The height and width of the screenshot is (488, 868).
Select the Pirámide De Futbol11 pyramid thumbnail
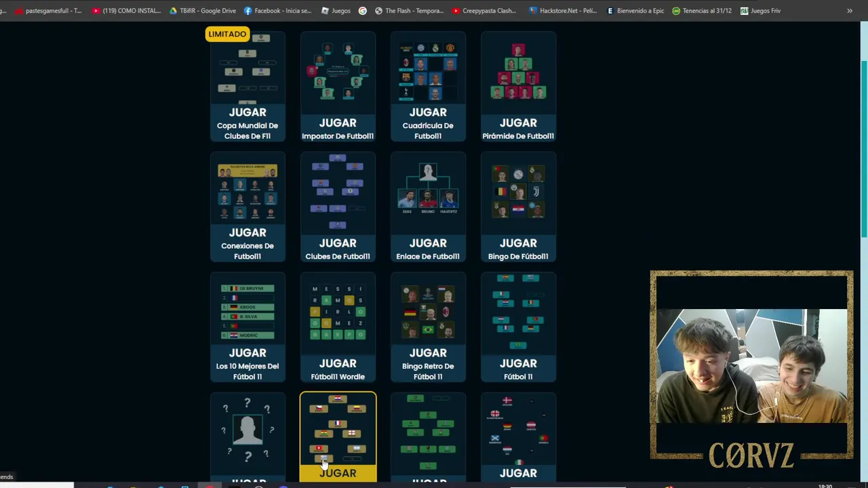point(518,71)
